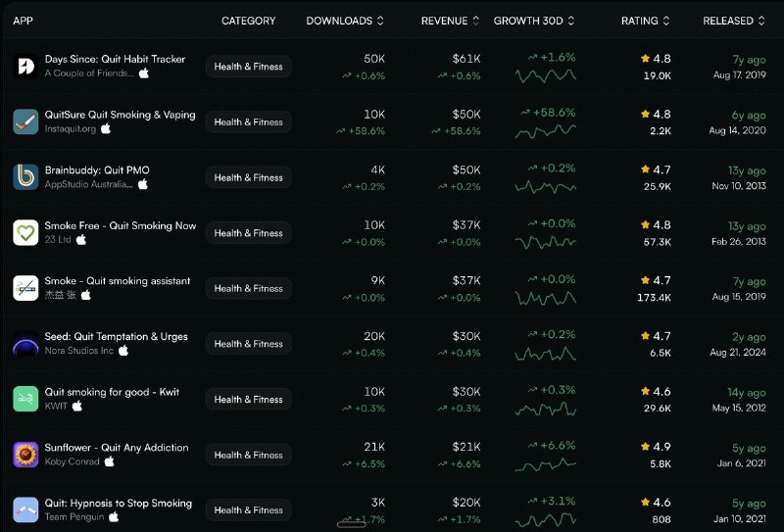Click Apple logo beside AppStudio Australia
Screen dimensions: 784x532
(143, 184)
